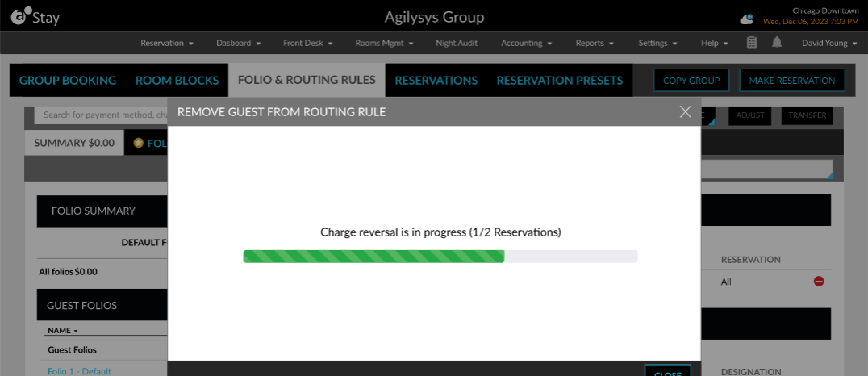The image size is (868, 376).
Task: Click the Guest Folios row label
Action: (72, 350)
